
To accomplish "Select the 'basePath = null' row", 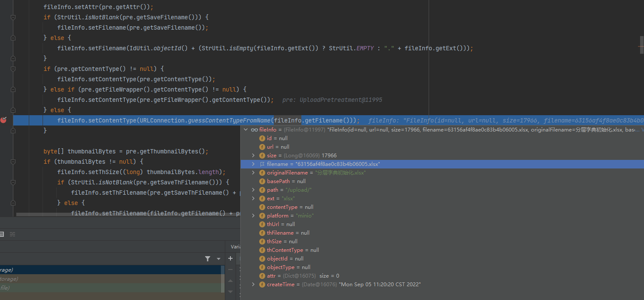I will [x=442, y=181].
